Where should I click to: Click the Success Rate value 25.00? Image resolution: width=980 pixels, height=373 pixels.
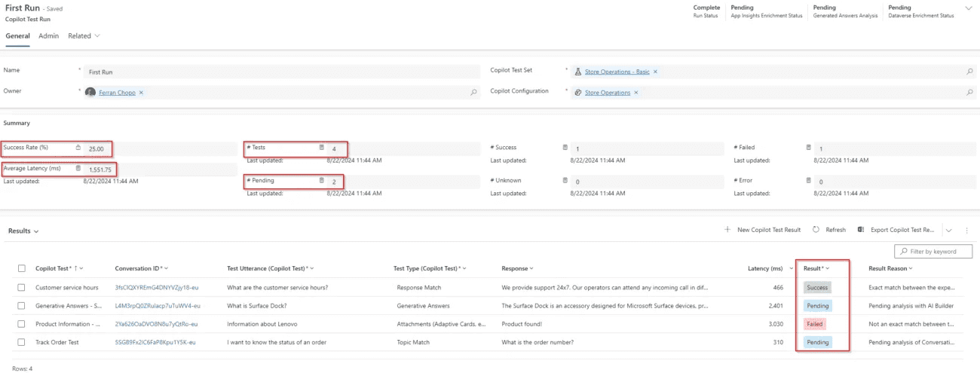(x=96, y=148)
